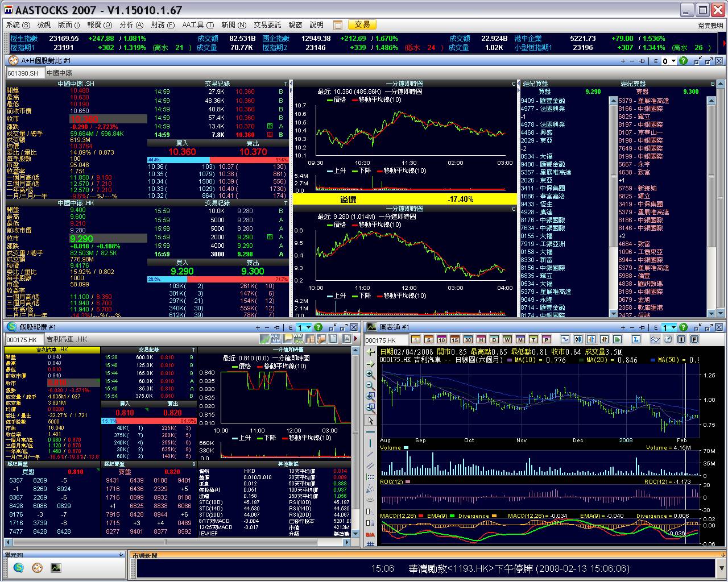Toggle the logarithmic scale L button

click(636, 339)
